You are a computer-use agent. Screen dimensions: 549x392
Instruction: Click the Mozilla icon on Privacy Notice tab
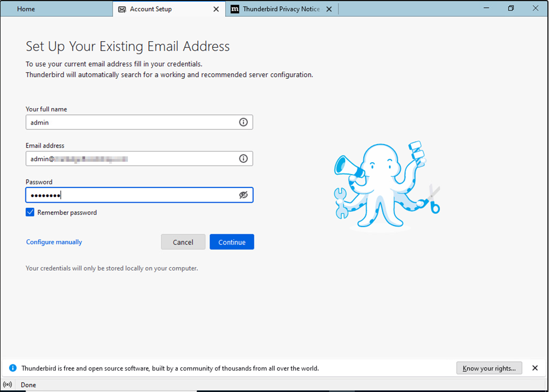click(x=235, y=10)
